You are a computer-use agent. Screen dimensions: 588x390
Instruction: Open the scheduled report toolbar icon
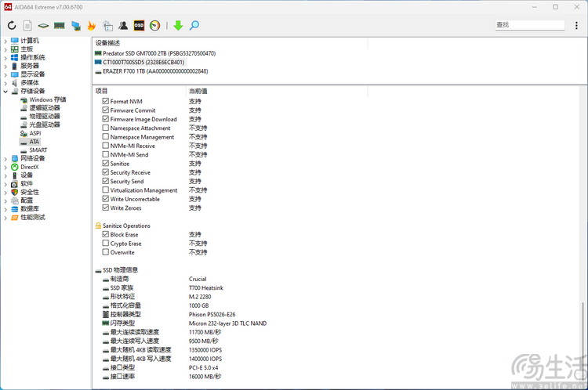107,26
